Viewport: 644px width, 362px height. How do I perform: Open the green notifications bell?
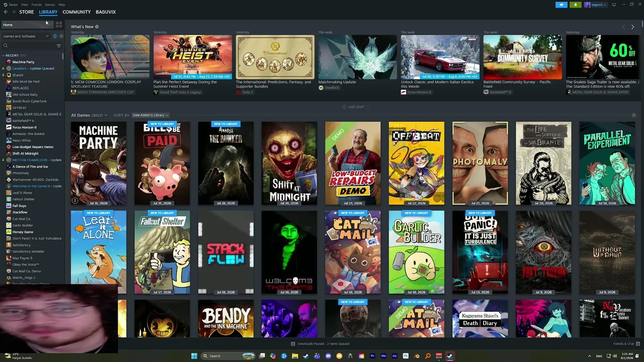(576, 5)
